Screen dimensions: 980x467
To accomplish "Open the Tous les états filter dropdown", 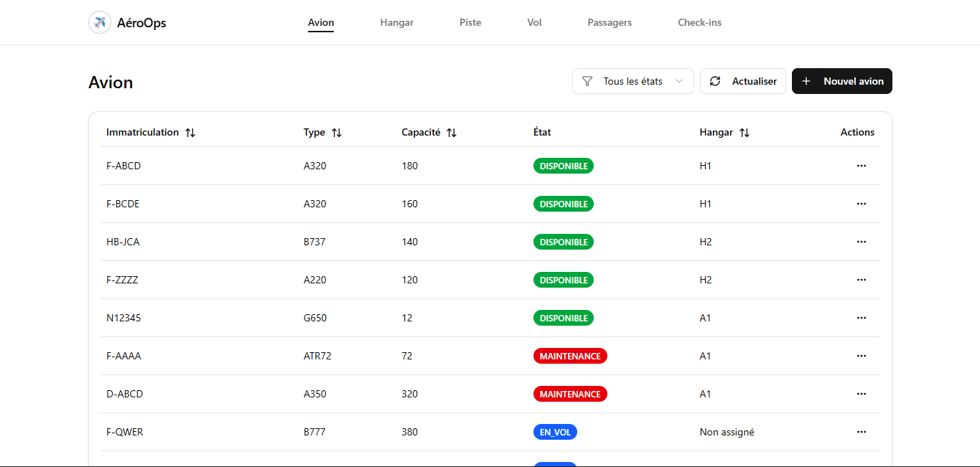I will [x=633, y=81].
